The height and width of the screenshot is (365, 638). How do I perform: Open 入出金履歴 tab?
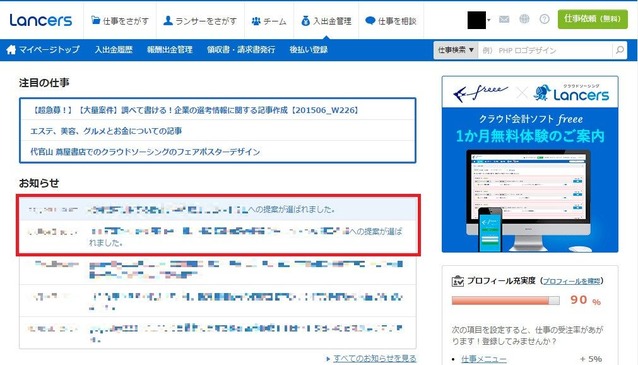114,50
